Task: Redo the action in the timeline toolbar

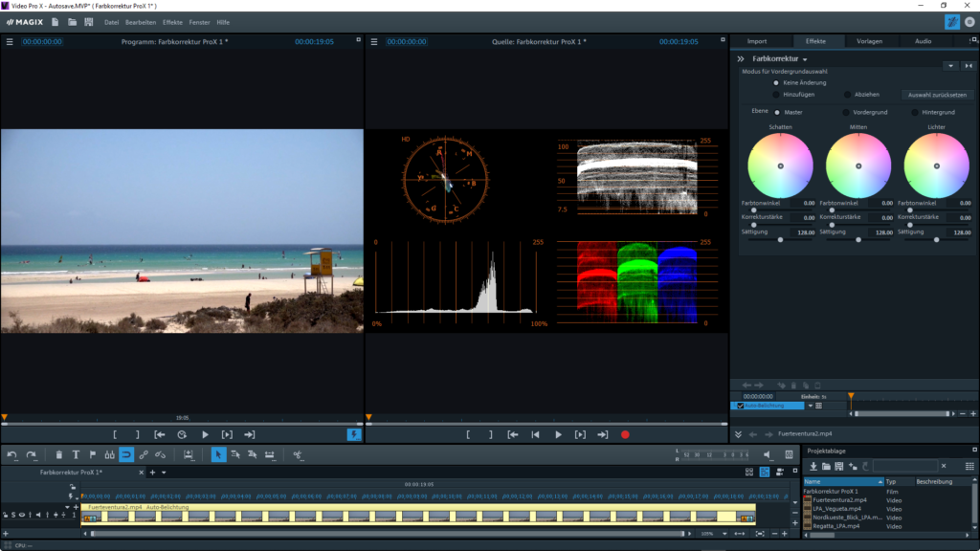Action: pyautogui.click(x=32, y=454)
